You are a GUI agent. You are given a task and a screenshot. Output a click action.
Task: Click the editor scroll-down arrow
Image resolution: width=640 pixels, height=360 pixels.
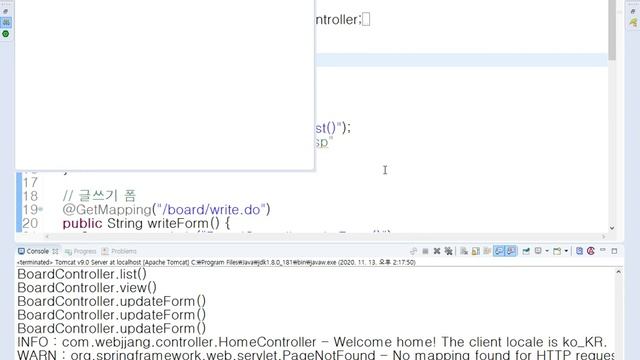tap(612, 228)
